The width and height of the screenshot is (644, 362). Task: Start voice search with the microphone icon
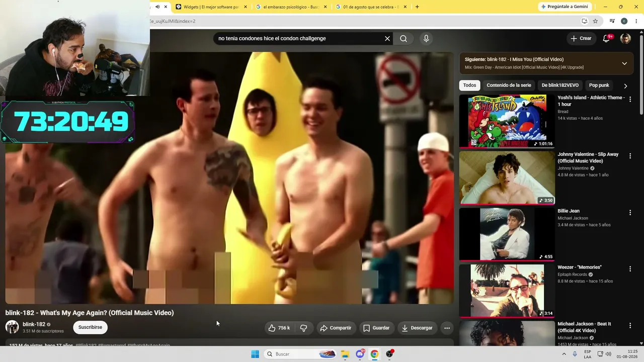point(426,39)
